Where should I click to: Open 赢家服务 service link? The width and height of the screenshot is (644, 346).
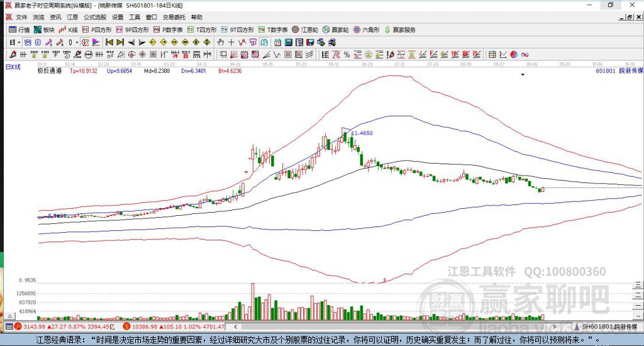[400, 30]
